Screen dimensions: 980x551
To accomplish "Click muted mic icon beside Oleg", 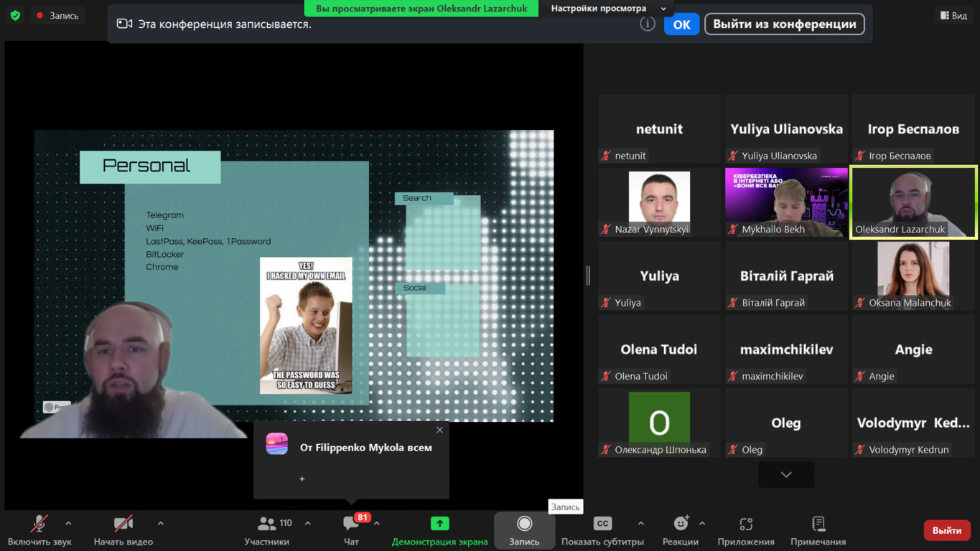I will tap(733, 450).
